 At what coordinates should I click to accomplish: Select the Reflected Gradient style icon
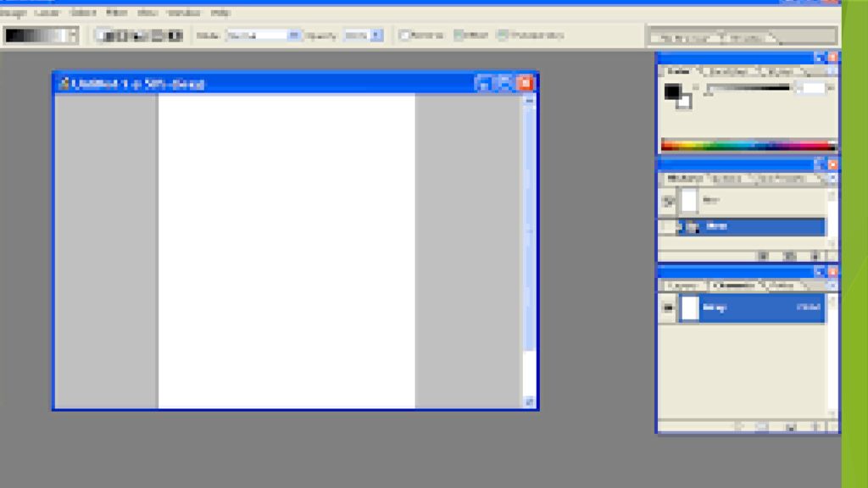click(158, 36)
